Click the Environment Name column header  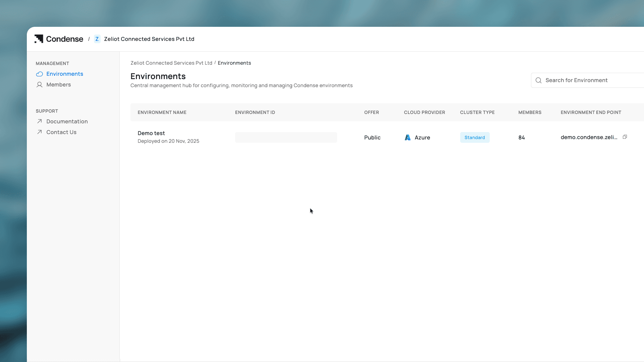[162, 112]
